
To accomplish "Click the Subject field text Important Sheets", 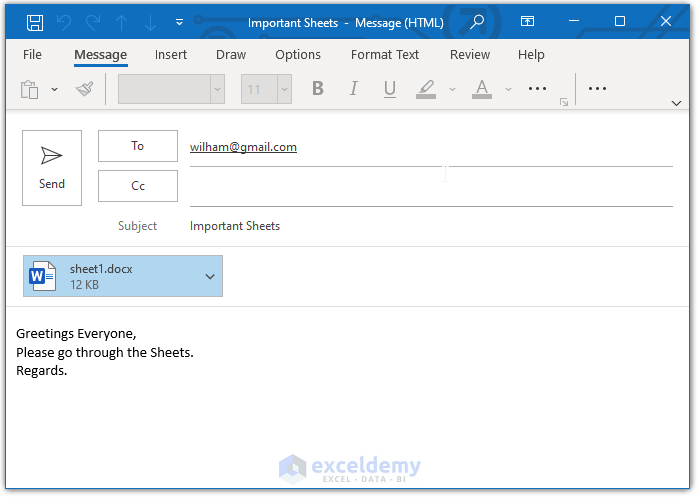I will point(235,226).
